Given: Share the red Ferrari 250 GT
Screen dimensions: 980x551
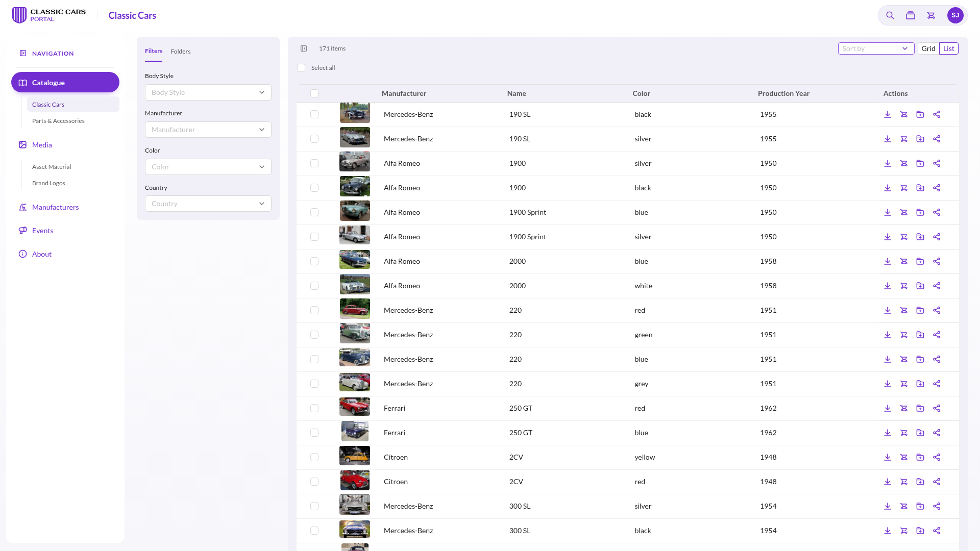Looking at the screenshot, I should click(937, 408).
